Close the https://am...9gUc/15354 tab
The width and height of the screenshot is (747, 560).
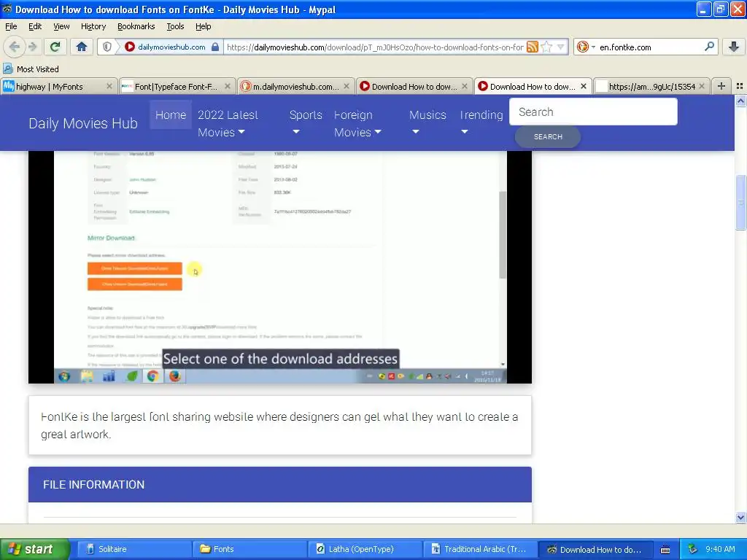[x=702, y=86]
